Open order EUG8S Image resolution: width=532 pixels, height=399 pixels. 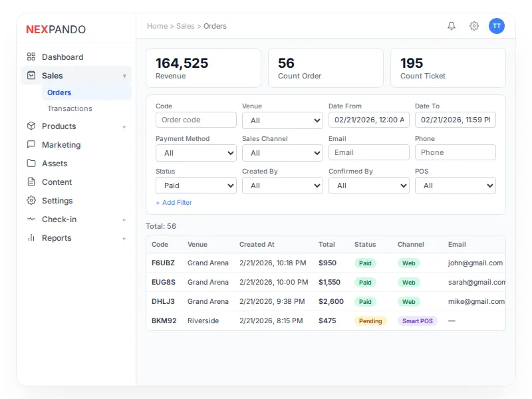click(163, 282)
